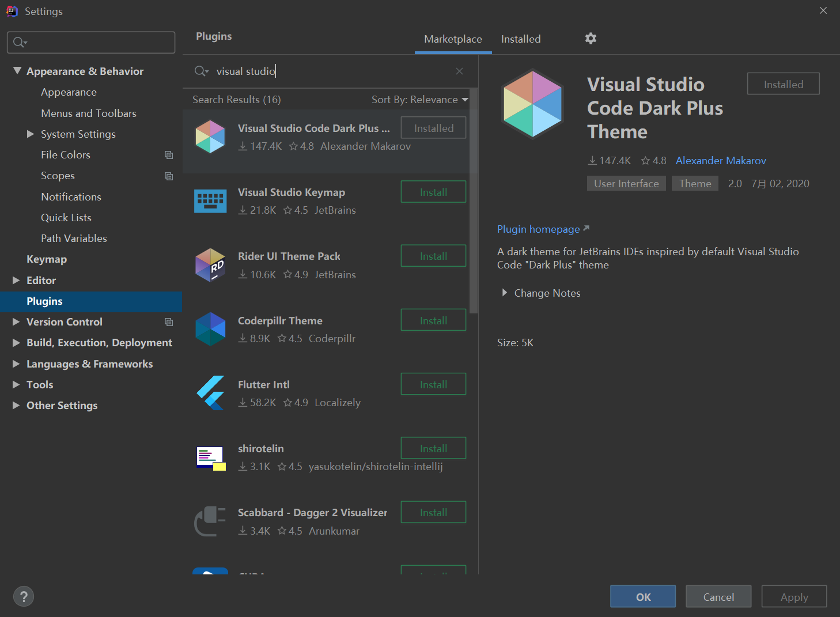Click the Version Control project-level icon

point(169,322)
